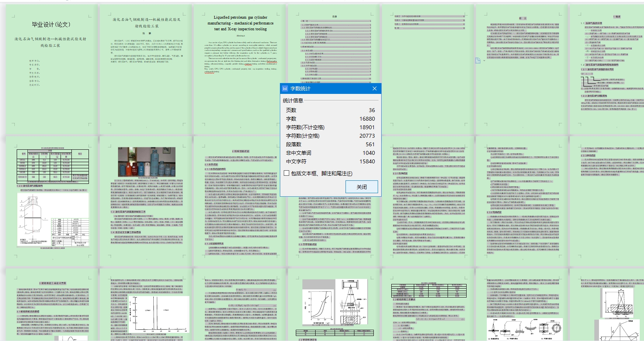Click the value 1040
Screen dimensions: 644x341
click(x=369, y=153)
